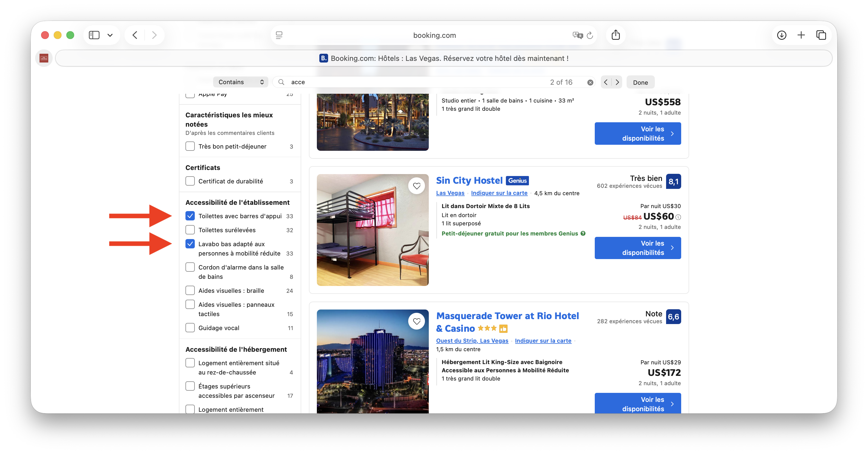Open the Contains match dropdown
This screenshot has height=454, width=868.
[x=241, y=82]
